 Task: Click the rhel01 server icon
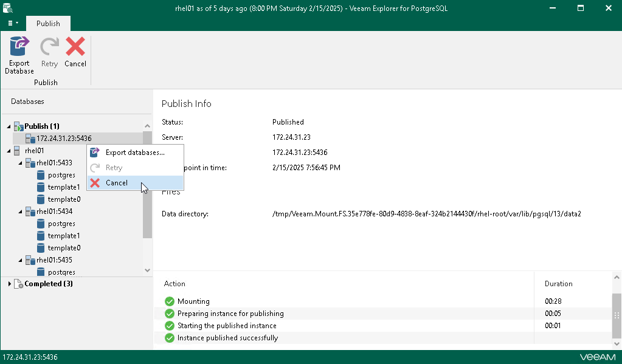pos(18,151)
